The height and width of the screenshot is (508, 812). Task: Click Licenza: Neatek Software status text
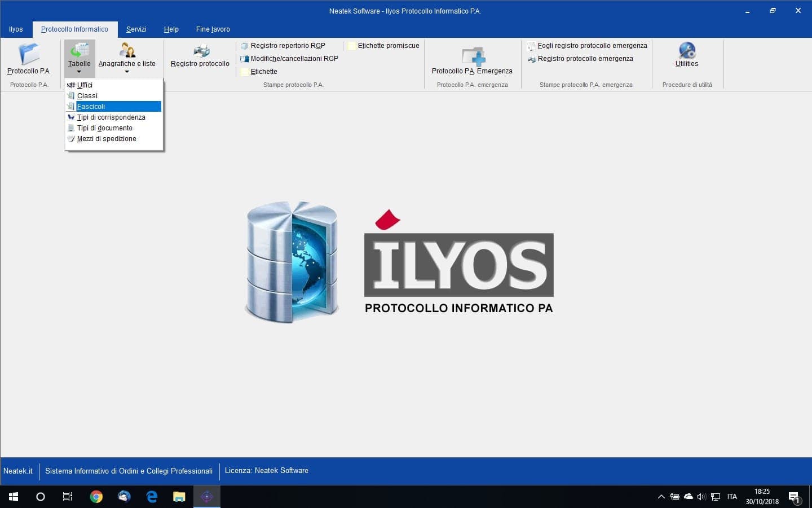[x=267, y=471]
